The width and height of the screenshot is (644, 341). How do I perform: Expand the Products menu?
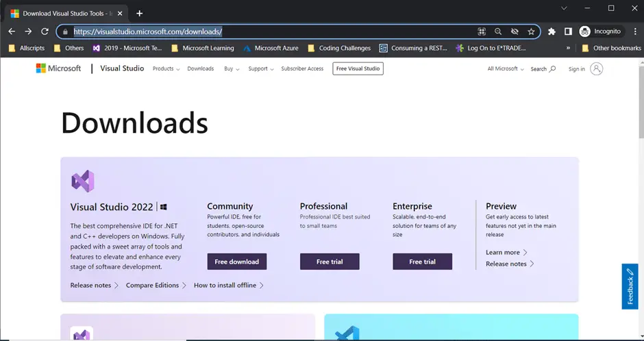pos(166,68)
